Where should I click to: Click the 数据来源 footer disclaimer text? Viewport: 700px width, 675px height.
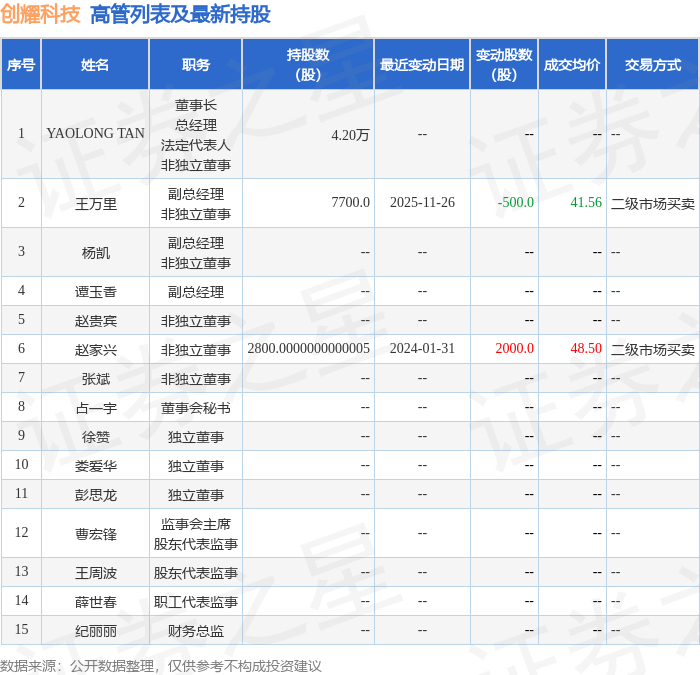(161, 667)
